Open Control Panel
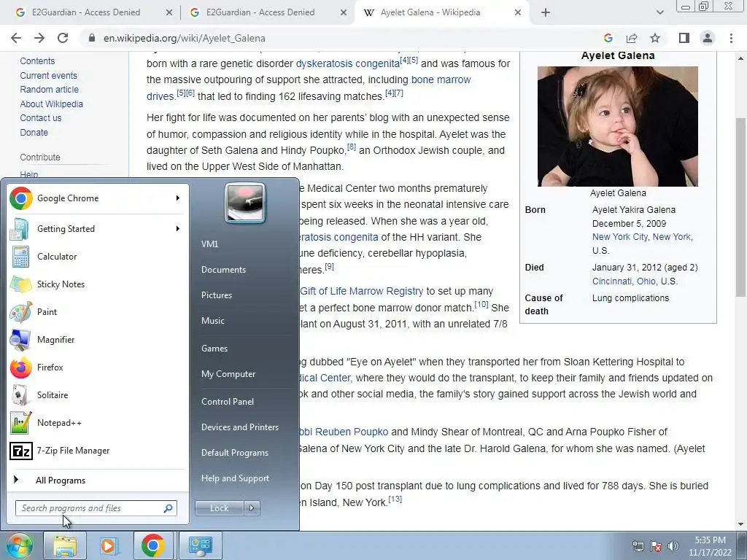747x560 pixels. (228, 402)
